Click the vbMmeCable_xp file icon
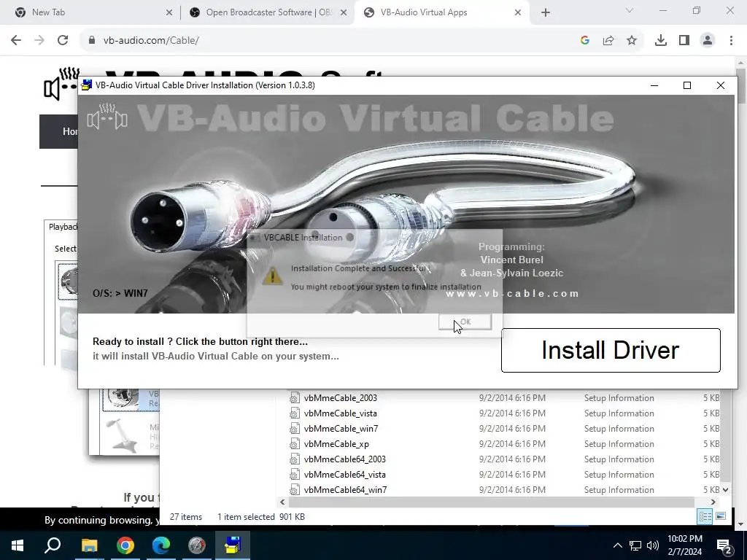Image resolution: width=747 pixels, height=560 pixels. tap(295, 443)
